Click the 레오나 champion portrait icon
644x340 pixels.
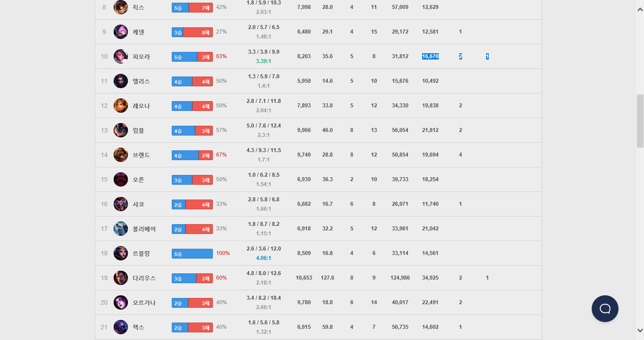tap(121, 106)
